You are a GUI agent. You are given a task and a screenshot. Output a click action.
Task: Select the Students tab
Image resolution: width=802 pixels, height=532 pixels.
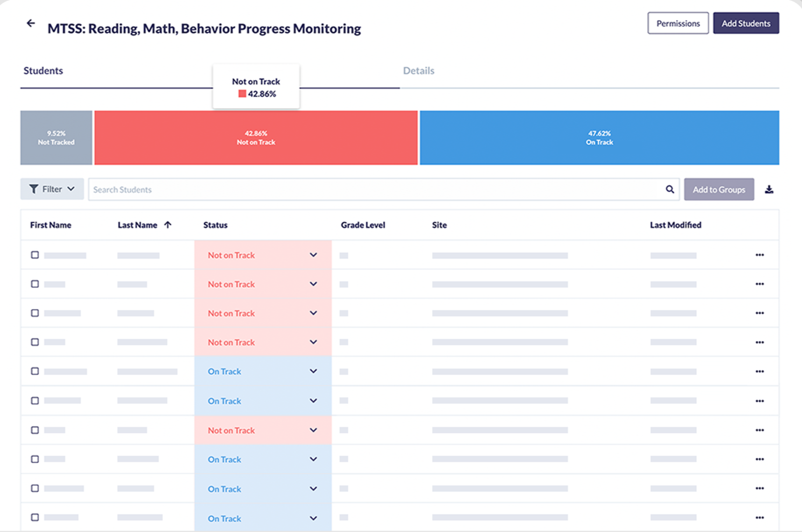[x=43, y=71]
